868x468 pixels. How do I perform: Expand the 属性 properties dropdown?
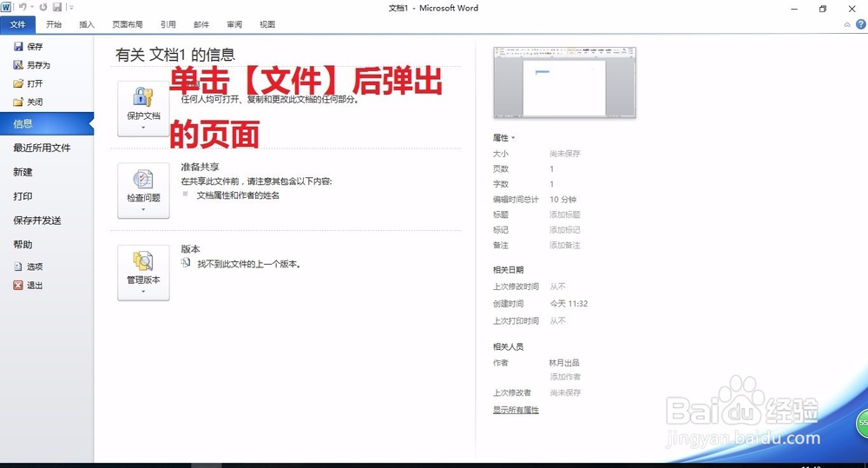[x=503, y=137]
